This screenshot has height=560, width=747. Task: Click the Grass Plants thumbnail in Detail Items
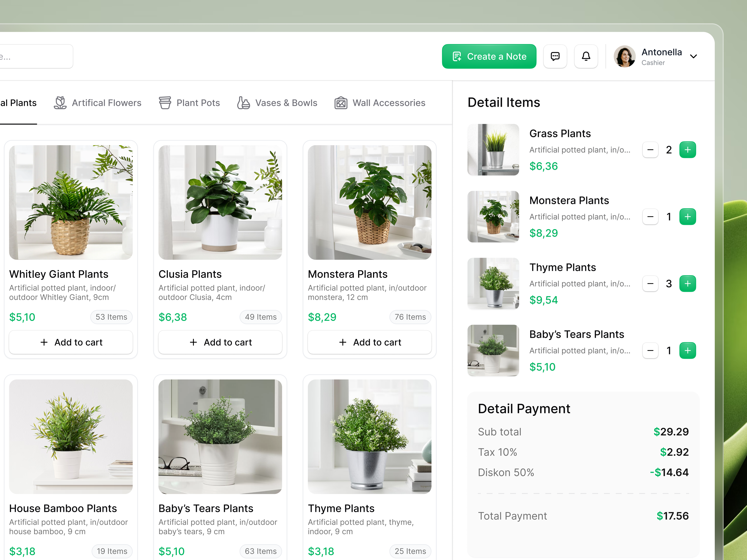coord(493,149)
